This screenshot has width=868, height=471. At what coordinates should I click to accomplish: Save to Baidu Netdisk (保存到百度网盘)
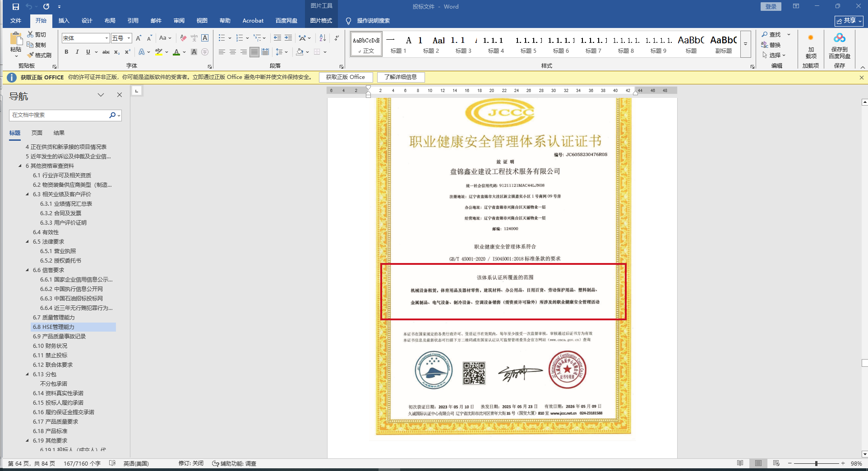click(840, 45)
